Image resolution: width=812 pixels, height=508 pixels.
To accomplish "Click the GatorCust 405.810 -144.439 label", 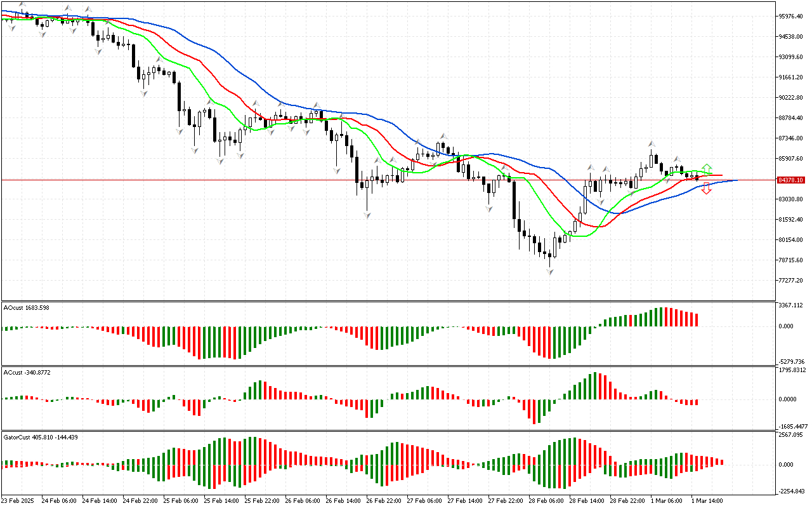I will (x=41, y=437).
